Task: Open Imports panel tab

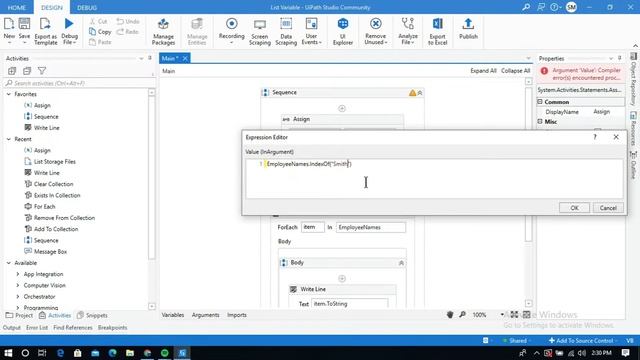Action: (237, 315)
